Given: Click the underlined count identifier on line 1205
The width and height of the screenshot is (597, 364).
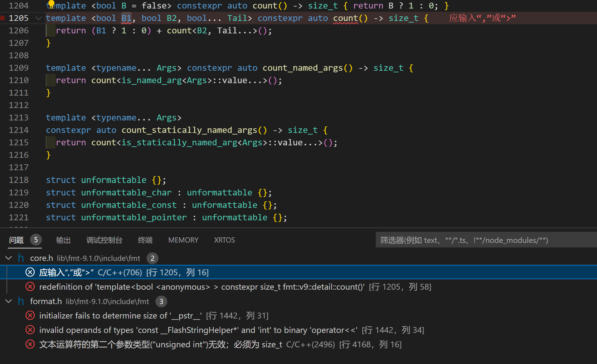Looking at the screenshot, I should [x=345, y=18].
